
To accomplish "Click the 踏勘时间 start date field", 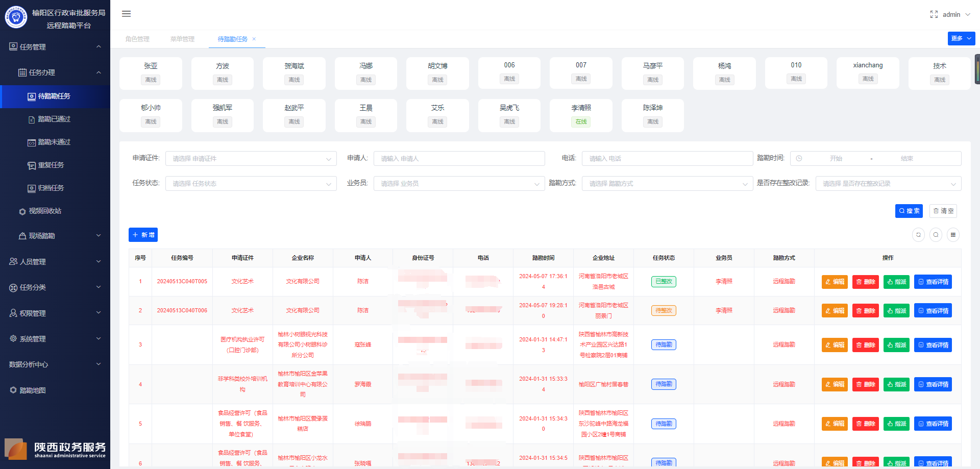I will click(x=836, y=158).
